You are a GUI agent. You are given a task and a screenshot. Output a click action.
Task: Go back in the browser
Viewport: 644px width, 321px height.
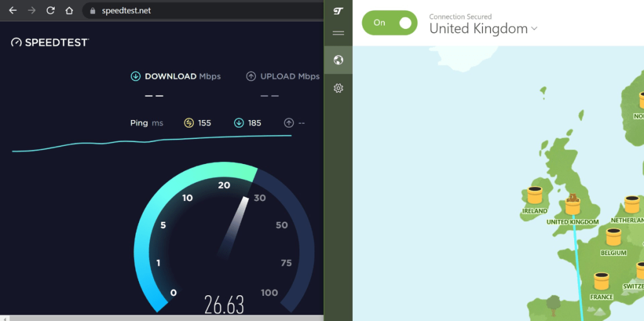[x=13, y=10]
